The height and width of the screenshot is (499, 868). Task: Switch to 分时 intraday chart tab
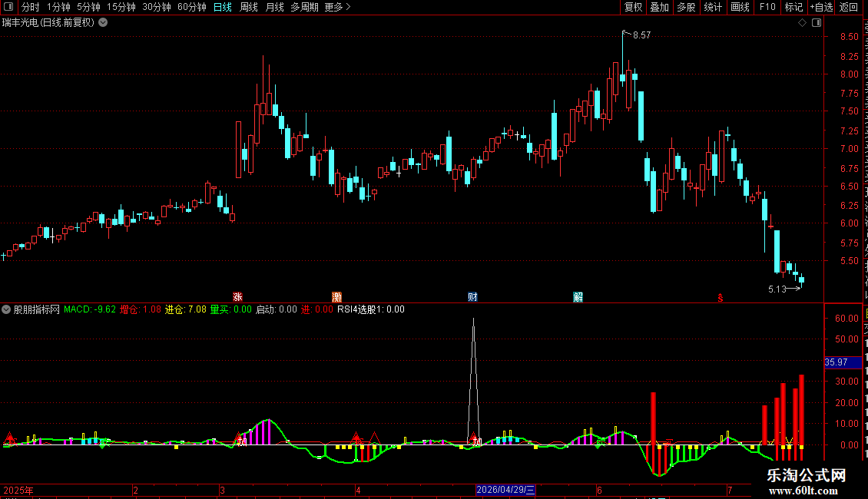pyautogui.click(x=31, y=7)
